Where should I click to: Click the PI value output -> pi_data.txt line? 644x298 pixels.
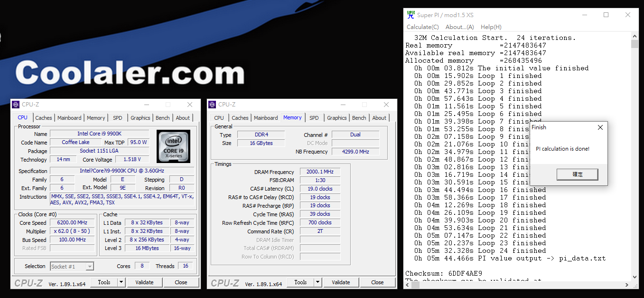(510, 259)
